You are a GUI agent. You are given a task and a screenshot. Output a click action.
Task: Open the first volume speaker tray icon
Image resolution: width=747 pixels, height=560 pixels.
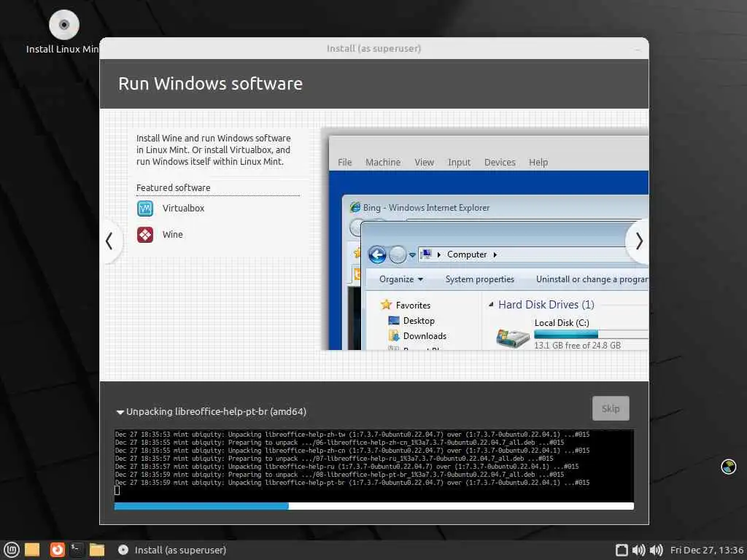(x=638, y=550)
